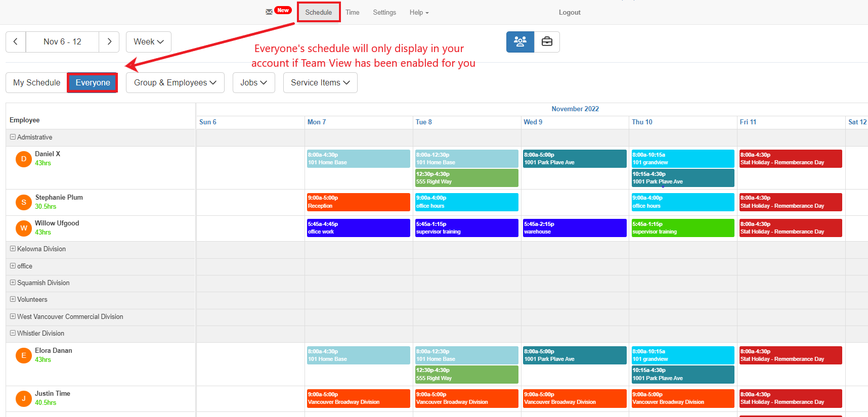Click Daniel X's 43hrs total
Viewport: 868px width, 417px height.
click(43, 163)
